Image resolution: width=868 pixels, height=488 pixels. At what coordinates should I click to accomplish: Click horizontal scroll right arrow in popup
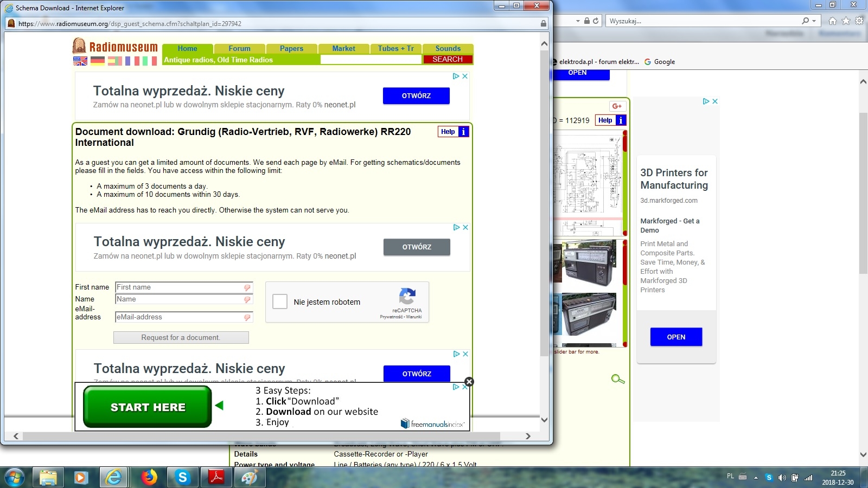point(528,436)
